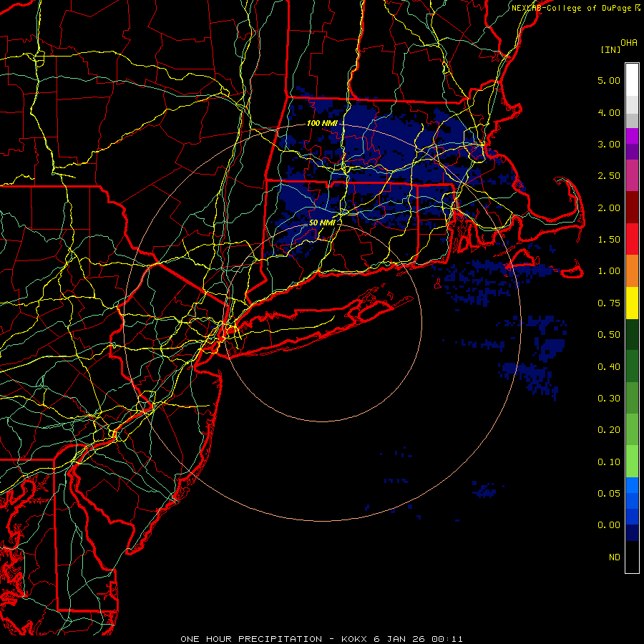Click the white 5.00 inch legend swatch
Viewport: 644px width, 644px height.
632,80
